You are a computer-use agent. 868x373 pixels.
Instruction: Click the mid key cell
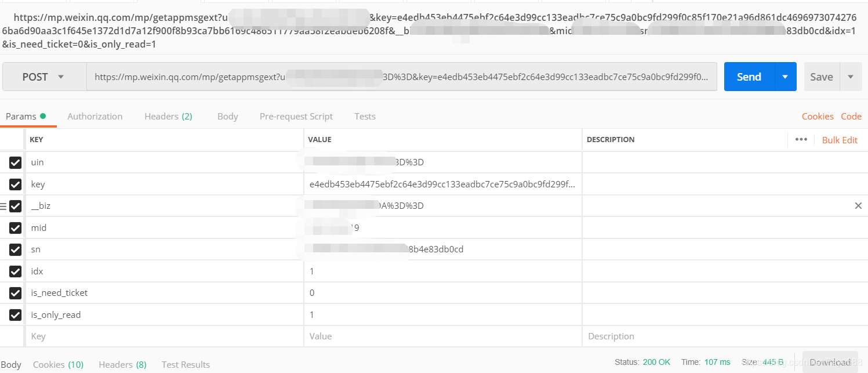pos(164,228)
